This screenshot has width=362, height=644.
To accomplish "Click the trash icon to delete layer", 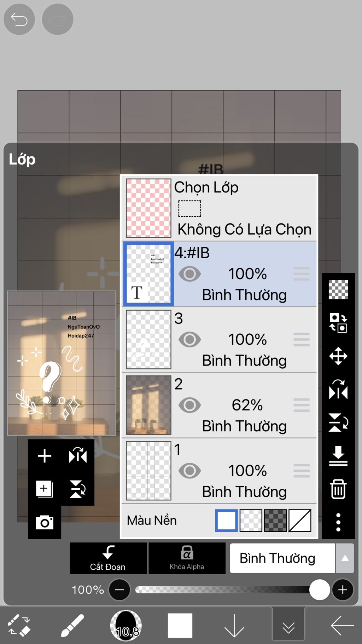I will (338, 489).
